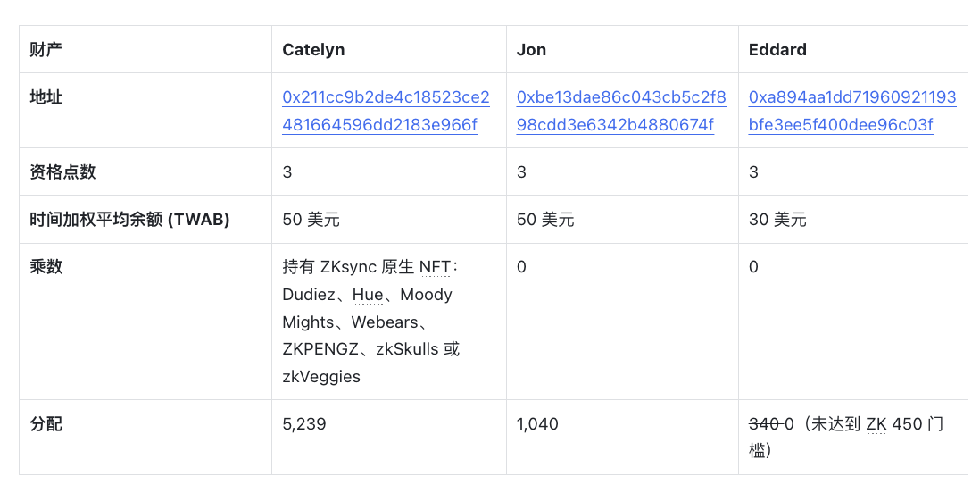Click the Catelyn column header
This screenshot has width=980, height=493.
tap(313, 49)
